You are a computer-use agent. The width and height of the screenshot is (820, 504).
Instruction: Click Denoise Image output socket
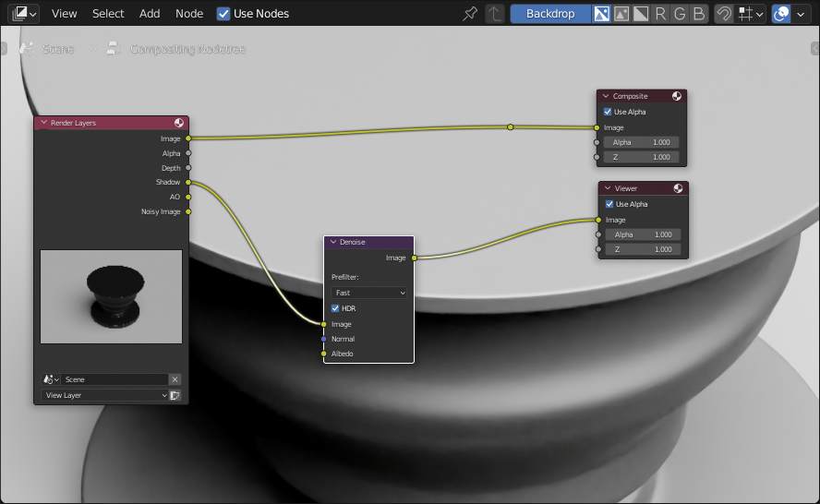pyautogui.click(x=415, y=258)
